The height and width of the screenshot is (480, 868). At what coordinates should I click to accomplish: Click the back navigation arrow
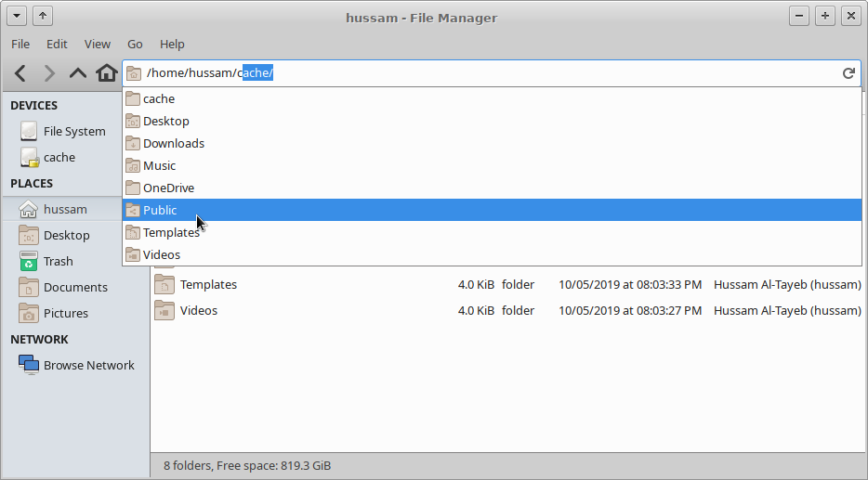(20, 73)
